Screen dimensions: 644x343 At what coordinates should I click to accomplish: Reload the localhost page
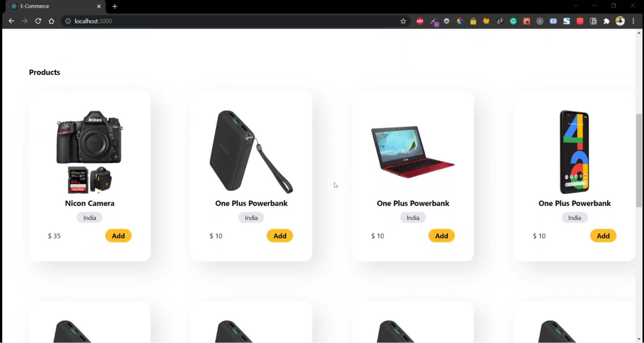point(38,21)
